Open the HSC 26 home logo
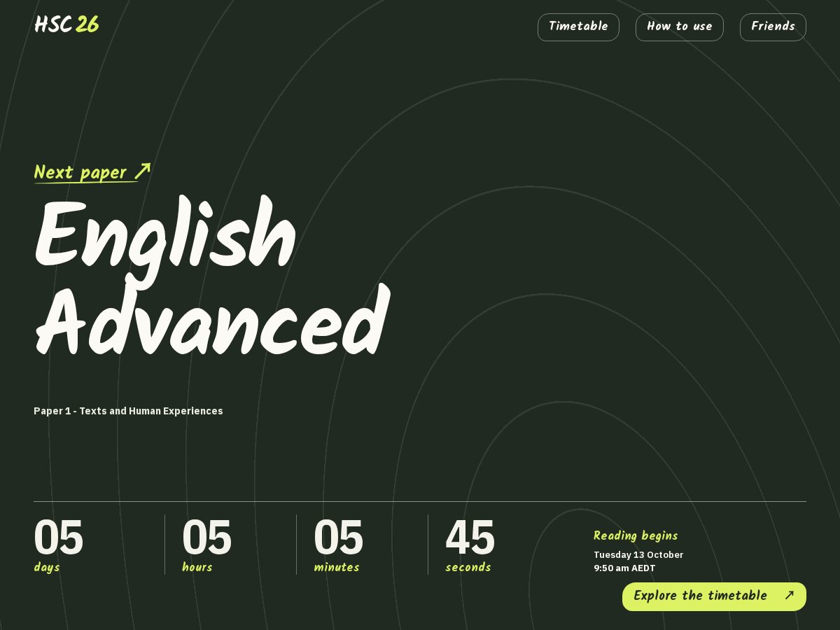The height and width of the screenshot is (630, 840). (66, 25)
